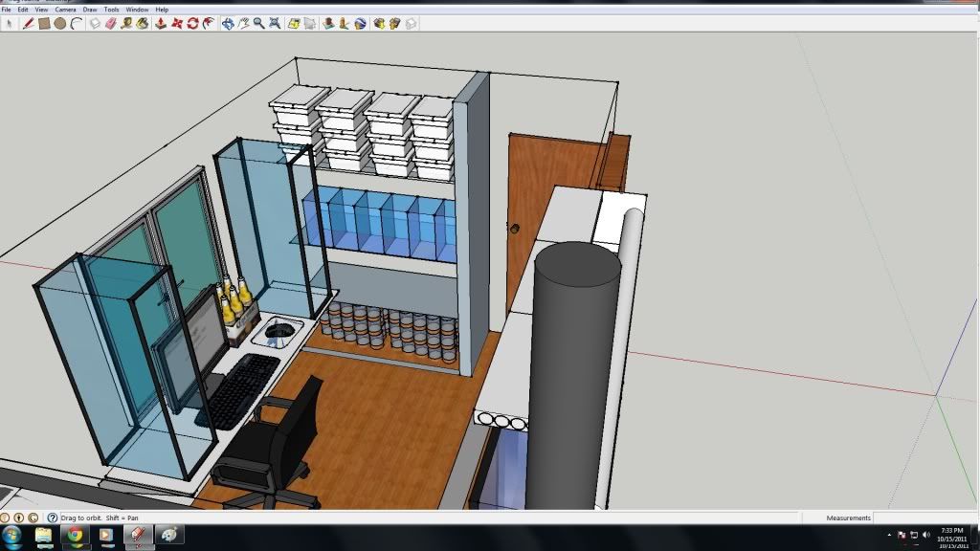
Task: Click the Share Model icon
Action: click(x=395, y=24)
